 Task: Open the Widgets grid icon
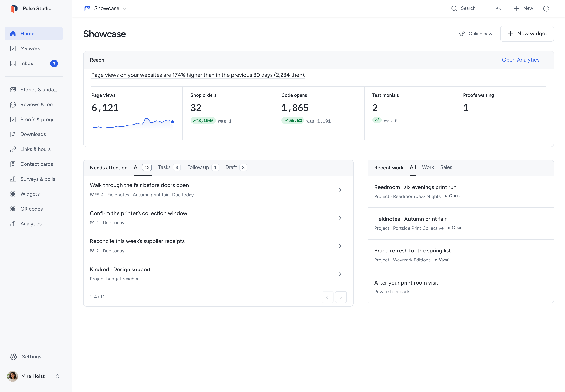pos(13,194)
